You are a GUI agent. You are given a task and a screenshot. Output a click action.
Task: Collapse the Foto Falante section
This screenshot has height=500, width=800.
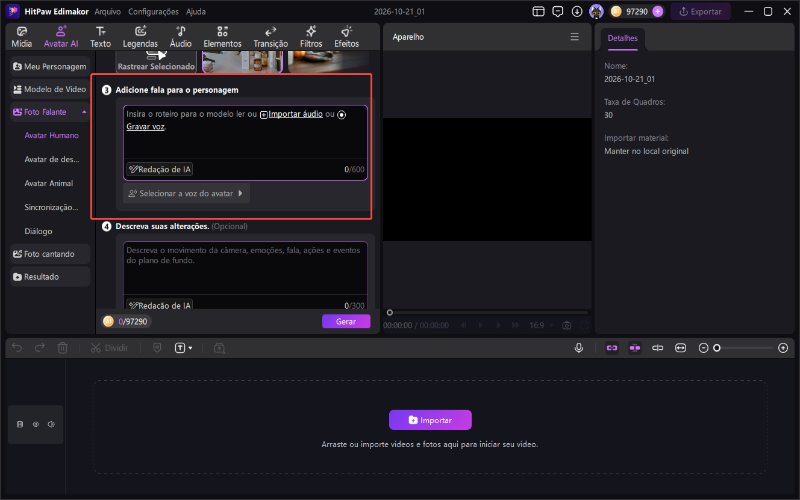[x=84, y=112]
